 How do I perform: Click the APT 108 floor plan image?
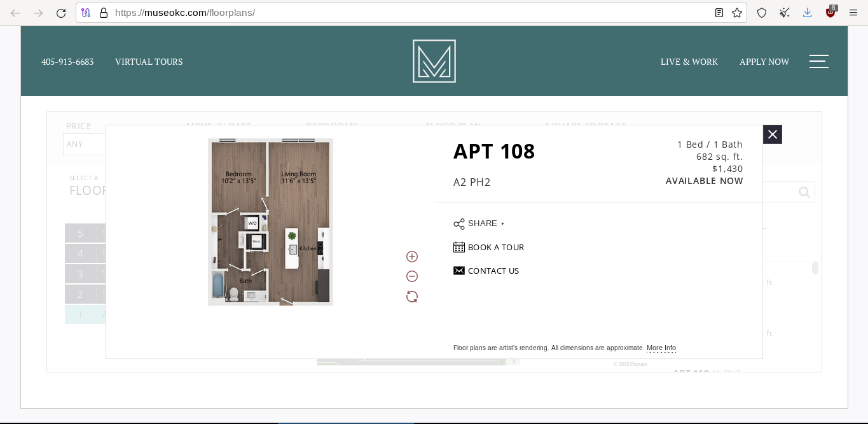click(270, 222)
